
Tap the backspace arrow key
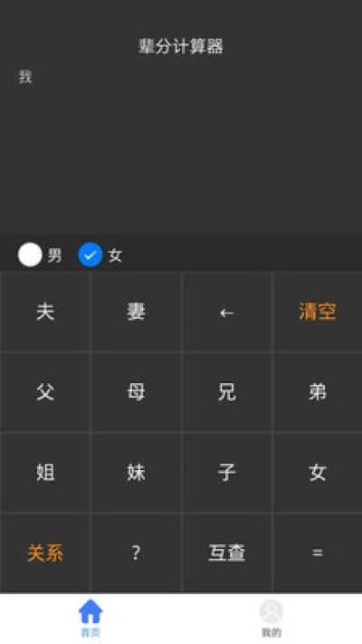click(226, 312)
